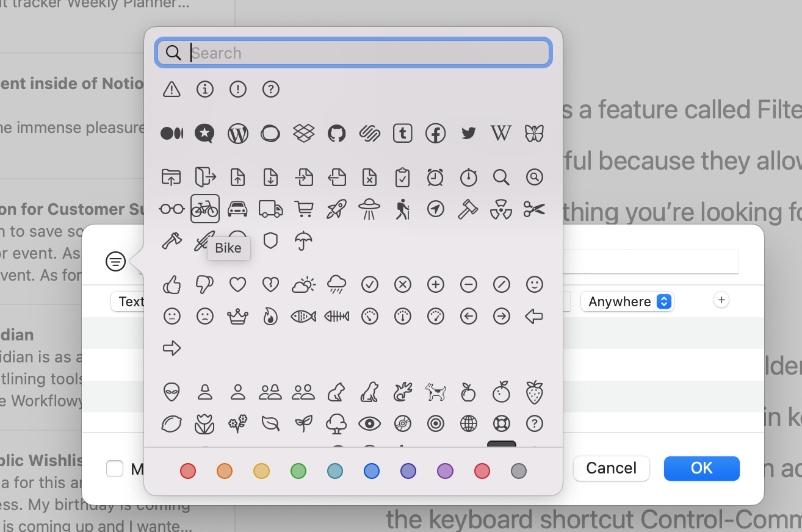Select the eye icon
The height and width of the screenshot is (532, 802).
[x=369, y=423]
